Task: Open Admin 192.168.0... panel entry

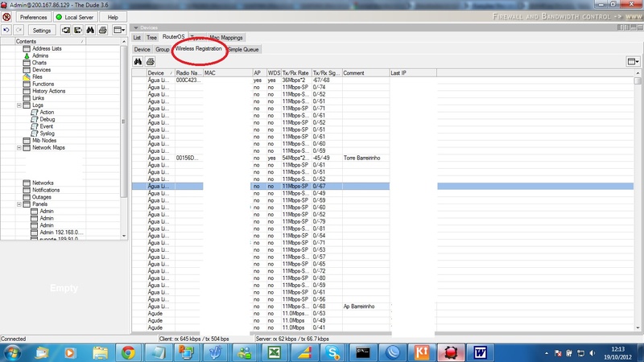Action: (x=62, y=232)
